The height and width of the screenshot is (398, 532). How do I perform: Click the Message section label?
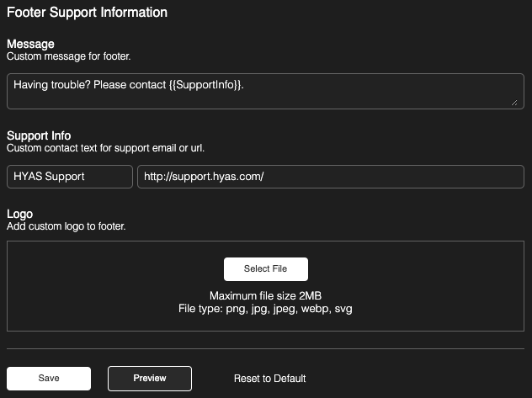[x=30, y=44]
